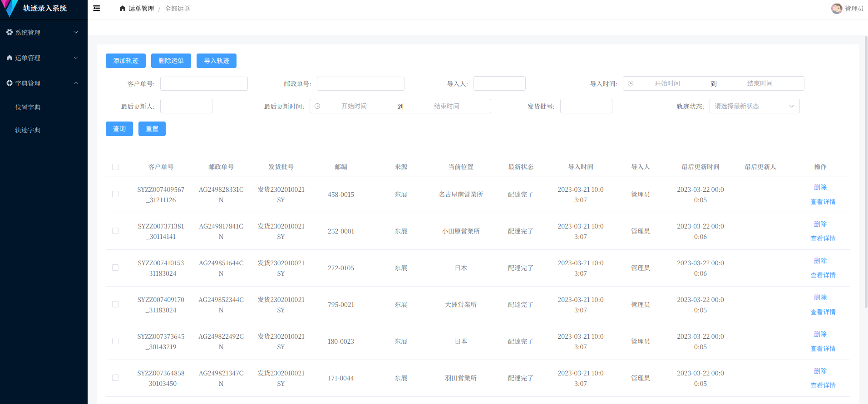Viewport: 868px width, 404px height.
Task: View details for row 邮编 458-0015
Action: [823, 202]
